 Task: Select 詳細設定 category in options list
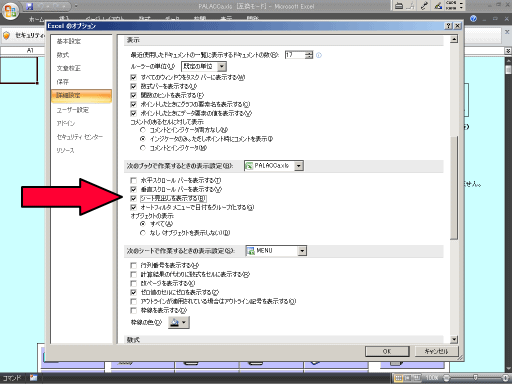coord(81,95)
